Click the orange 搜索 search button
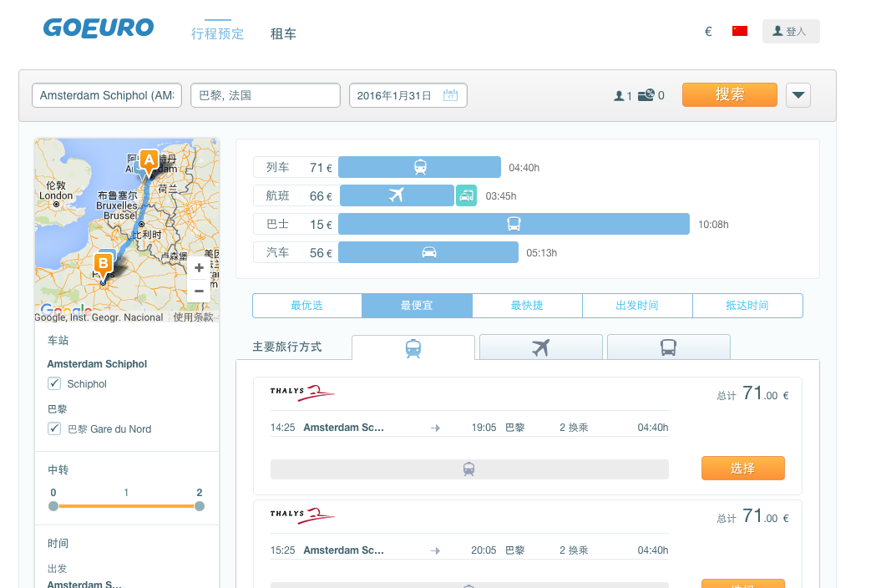Viewport: 876px width, 588px height. 730,94
